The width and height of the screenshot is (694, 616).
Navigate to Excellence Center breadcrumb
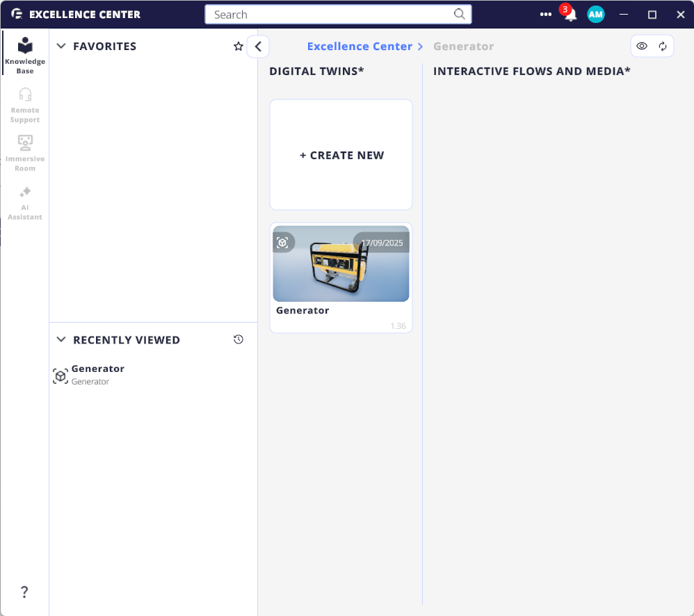[360, 47]
